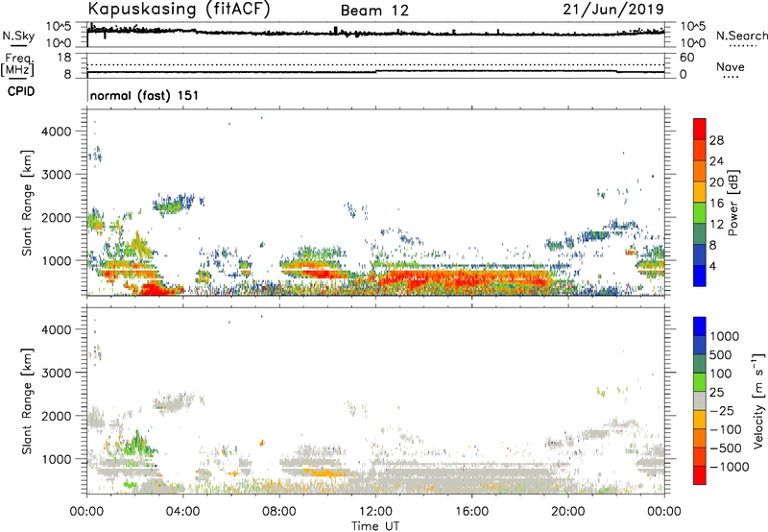Click the '2000' range tick of velocity panel
The image size is (768, 532).
coord(56,416)
